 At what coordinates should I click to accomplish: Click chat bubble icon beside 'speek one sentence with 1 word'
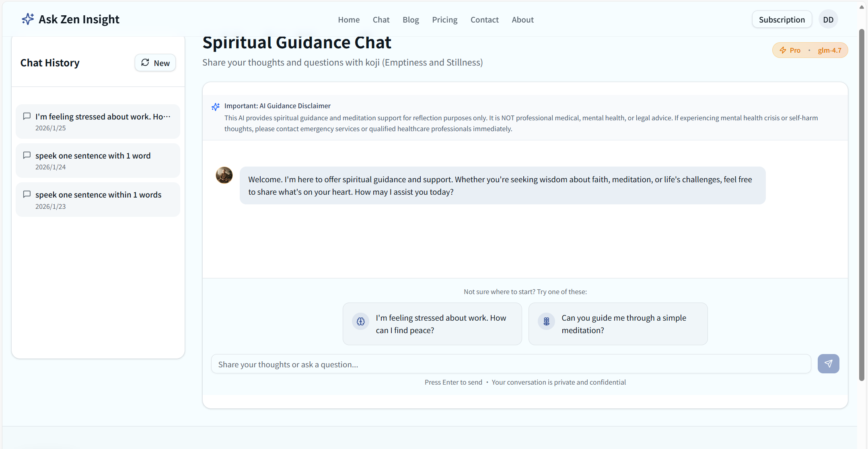click(x=27, y=155)
